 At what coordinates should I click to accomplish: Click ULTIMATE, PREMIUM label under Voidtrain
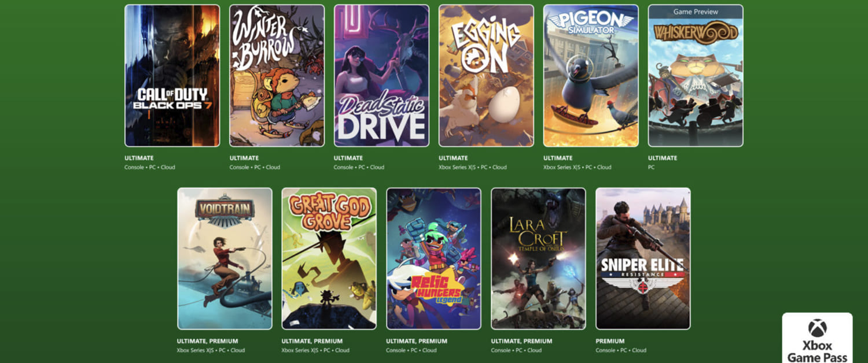tap(207, 341)
